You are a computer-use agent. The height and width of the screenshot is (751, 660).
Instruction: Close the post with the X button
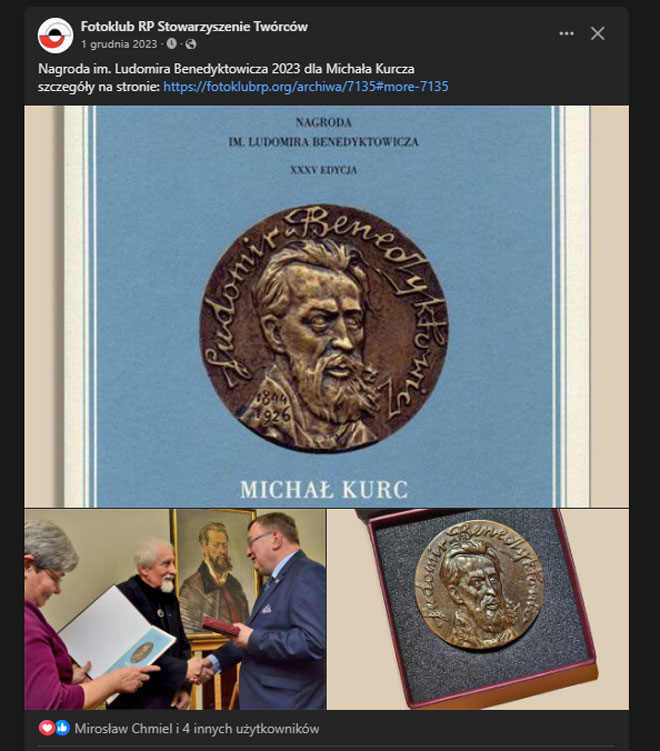(597, 34)
